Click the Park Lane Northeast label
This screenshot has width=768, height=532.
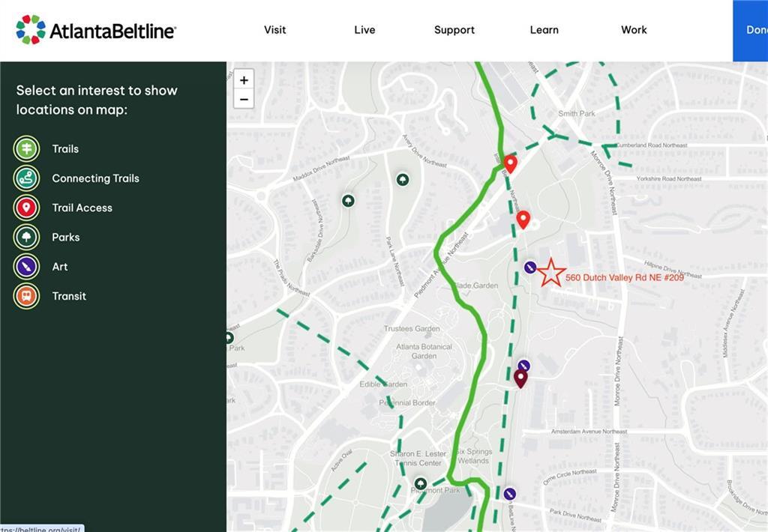tap(394, 261)
